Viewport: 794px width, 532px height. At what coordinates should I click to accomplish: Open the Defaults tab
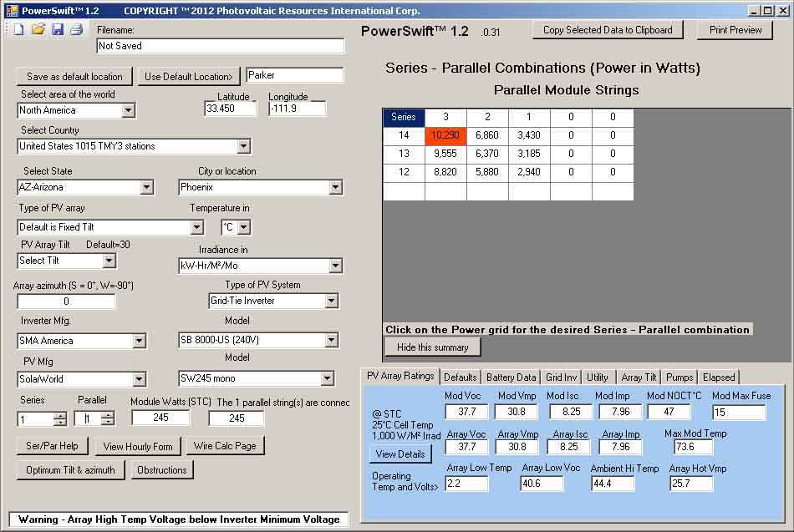(460, 377)
